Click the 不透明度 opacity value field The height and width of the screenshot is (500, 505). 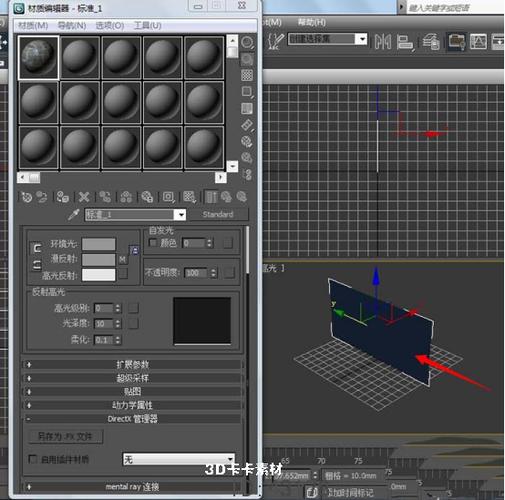[x=196, y=273]
